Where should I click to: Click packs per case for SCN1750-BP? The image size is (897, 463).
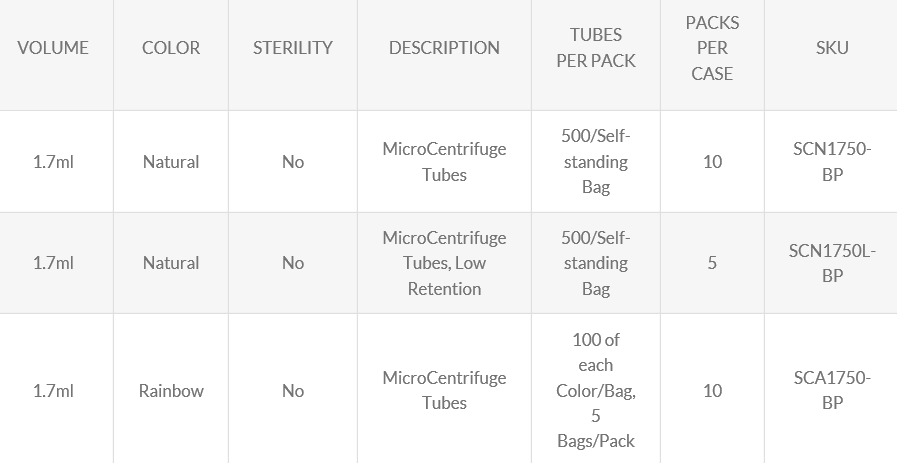coord(712,162)
